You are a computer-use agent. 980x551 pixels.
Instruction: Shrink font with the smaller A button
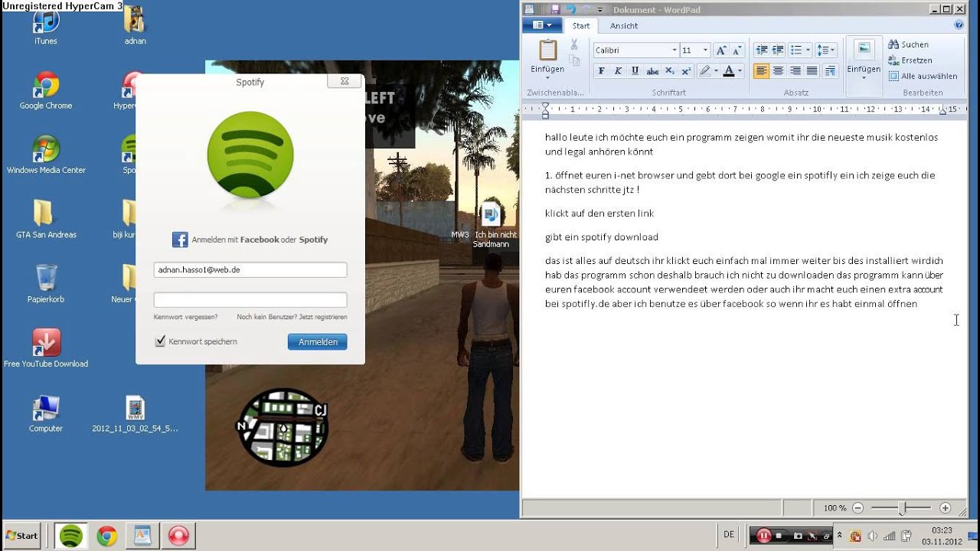737,51
